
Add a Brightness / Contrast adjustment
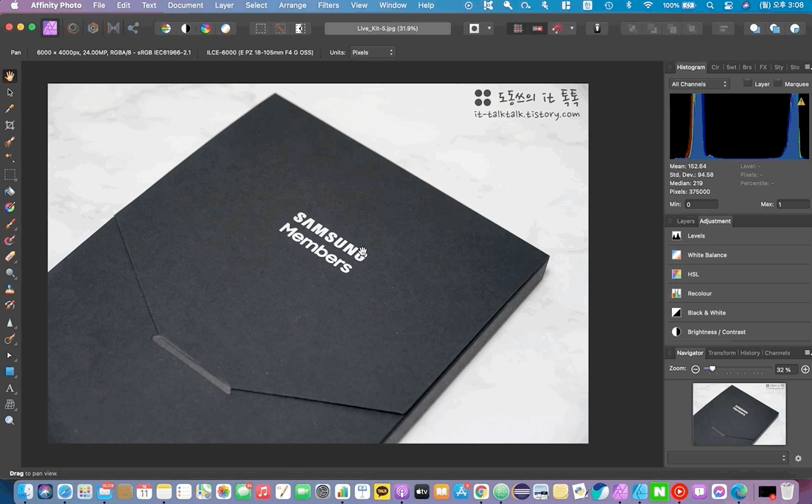click(x=739, y=332)
